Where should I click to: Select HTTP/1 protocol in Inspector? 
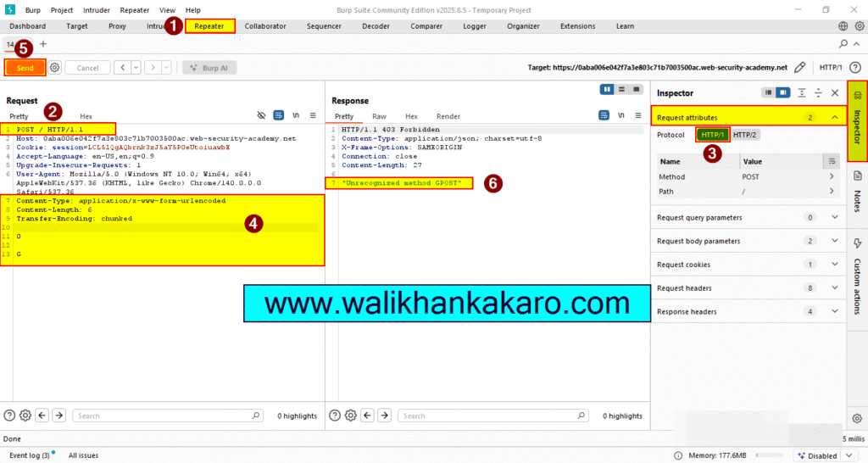(712, 135)
